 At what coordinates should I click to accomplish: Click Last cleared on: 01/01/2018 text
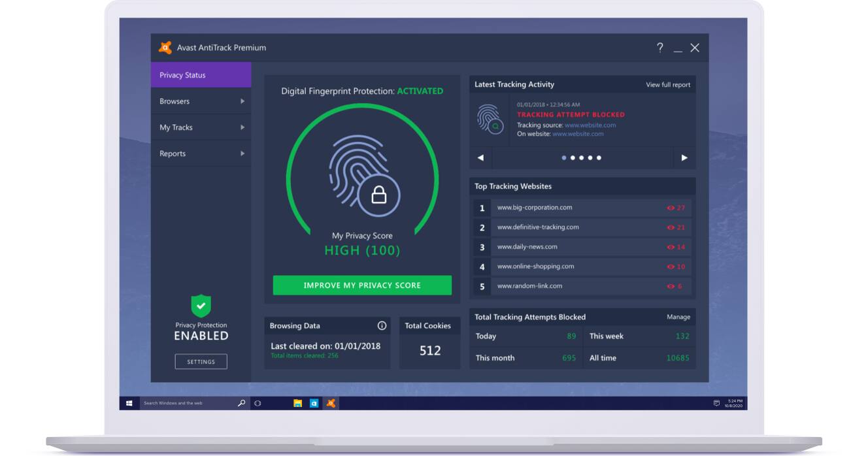325,346
